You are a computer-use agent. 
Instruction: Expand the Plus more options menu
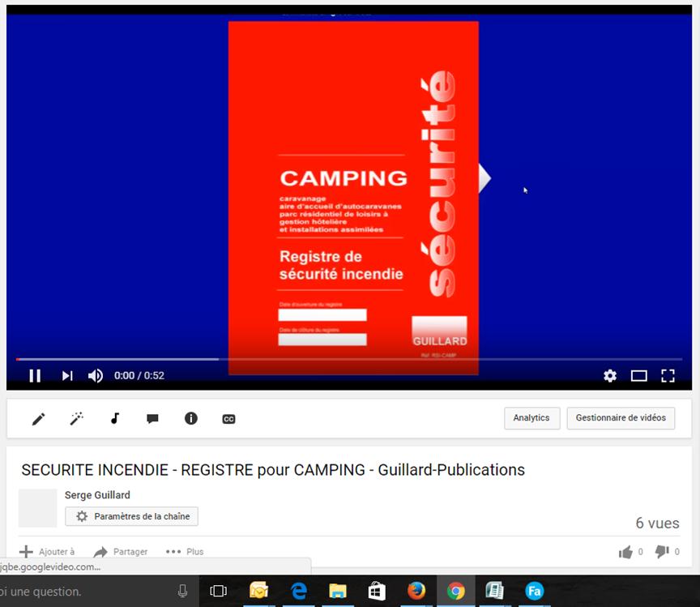(x=185, y=552)
